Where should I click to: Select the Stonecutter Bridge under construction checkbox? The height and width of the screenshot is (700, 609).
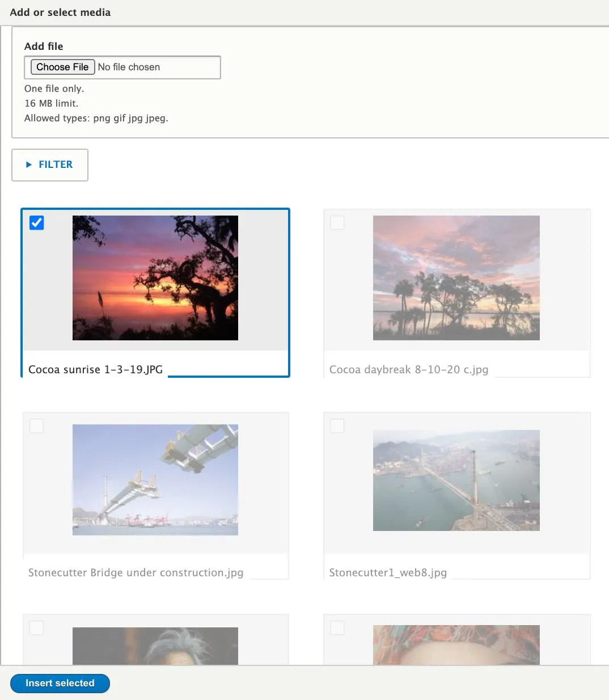click(37, 426)
